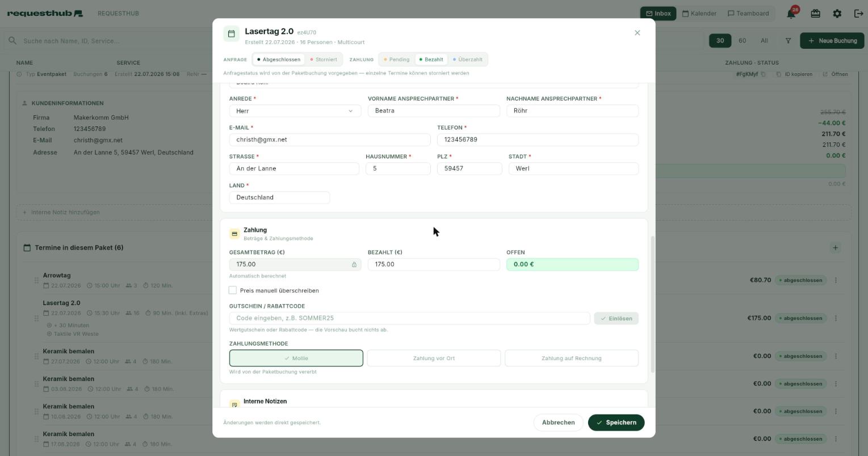The height and width of the screenshot is (456, 868).
Task: Click the Öffnen link
Action: tap(835, 74)
